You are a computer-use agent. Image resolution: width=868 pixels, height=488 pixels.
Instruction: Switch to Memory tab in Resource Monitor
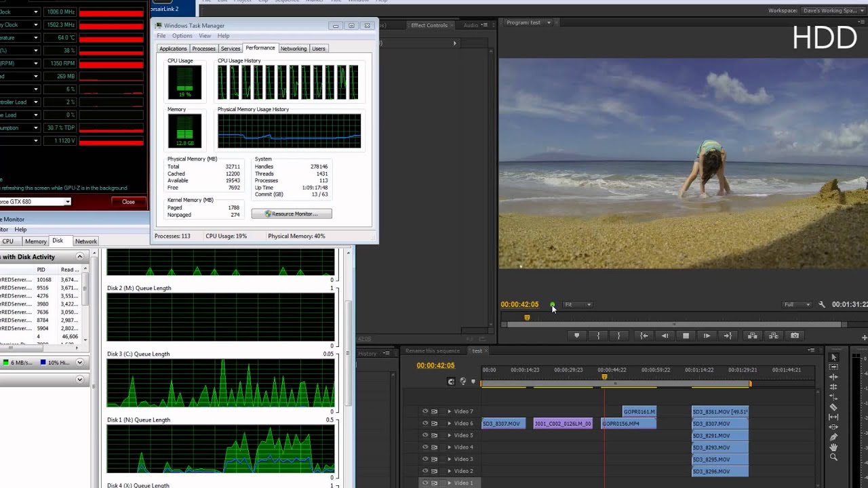click(x=36, y=241)
